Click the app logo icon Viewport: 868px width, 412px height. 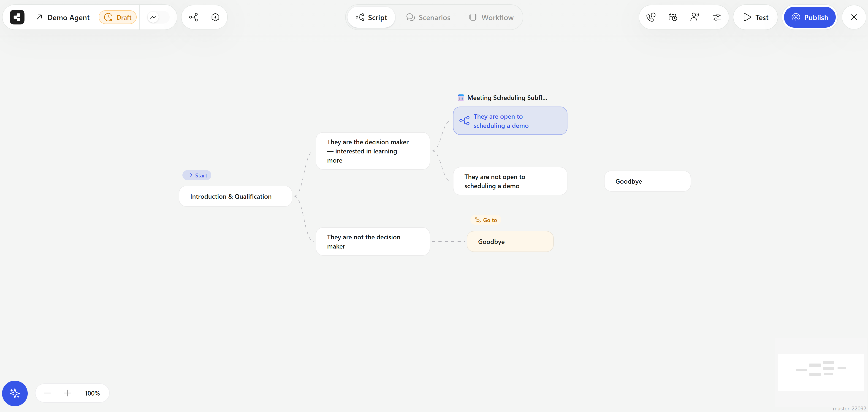pyautogui.click(x=17, y=17)
